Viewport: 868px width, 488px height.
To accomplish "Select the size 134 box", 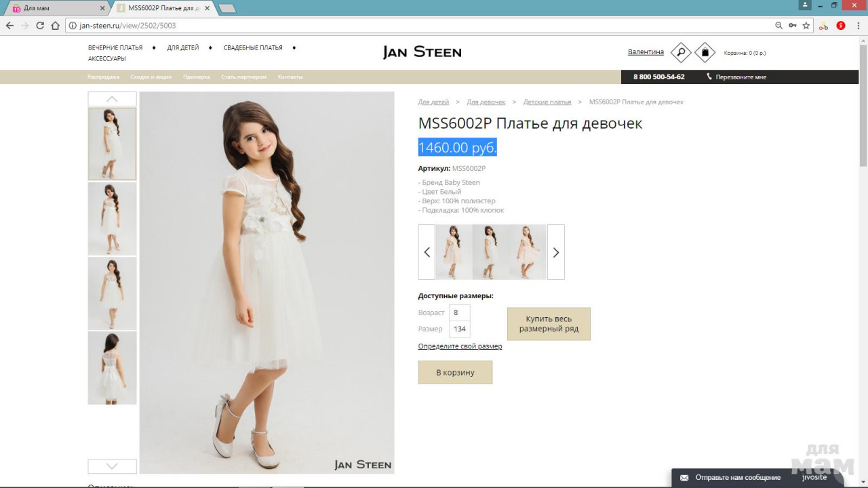I will (x=460, y=329).
